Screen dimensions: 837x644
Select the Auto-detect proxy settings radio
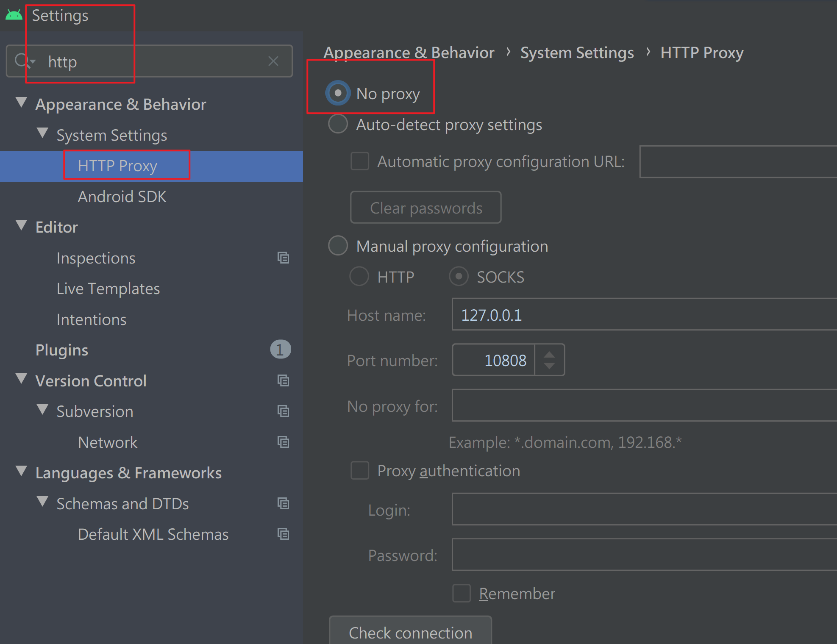point(338,124)
